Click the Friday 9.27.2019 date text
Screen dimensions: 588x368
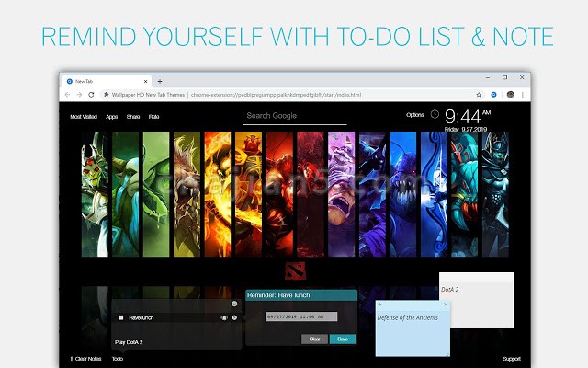tap(466, 129)
